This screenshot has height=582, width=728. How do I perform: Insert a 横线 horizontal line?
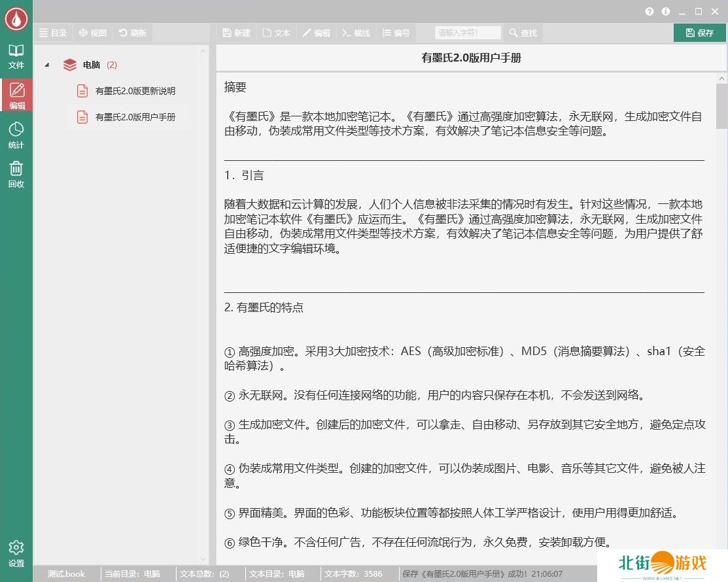(x=356, y=33)
